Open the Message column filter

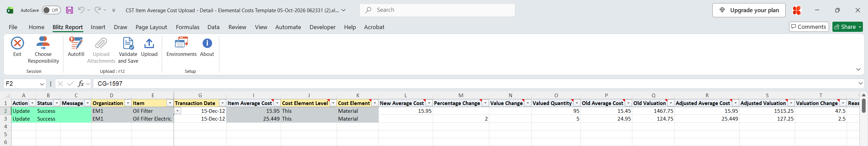pyautogui.click(x=87, y=103)
